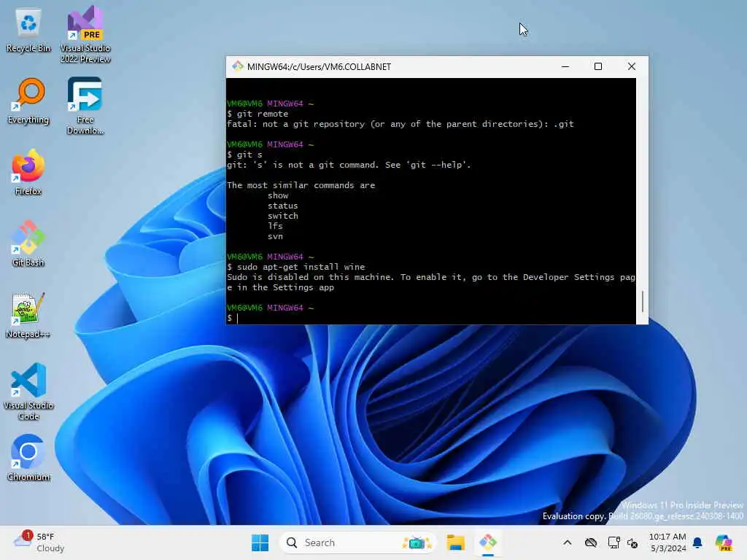This screenshot has height=560, width=747.
Task: Click the 'lfs' suggestion in terminal
Action: point(275,226)
